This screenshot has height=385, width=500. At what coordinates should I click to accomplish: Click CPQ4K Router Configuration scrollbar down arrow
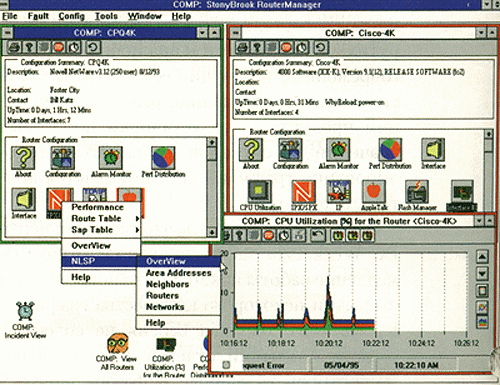212,232
